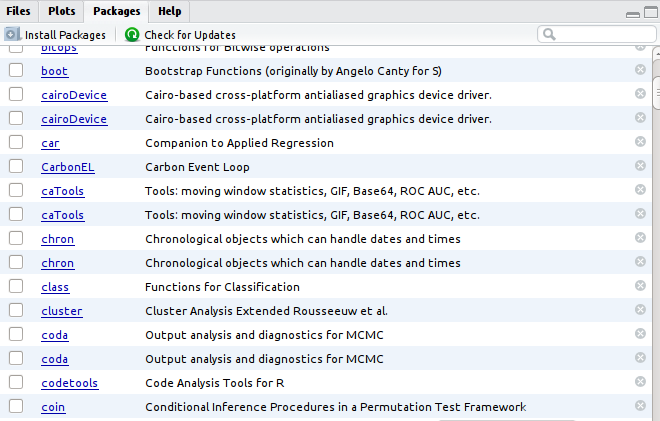This screenshot has height=421, width=660.
Task: Click the Install Packages icon
Action: pos(12,35)
